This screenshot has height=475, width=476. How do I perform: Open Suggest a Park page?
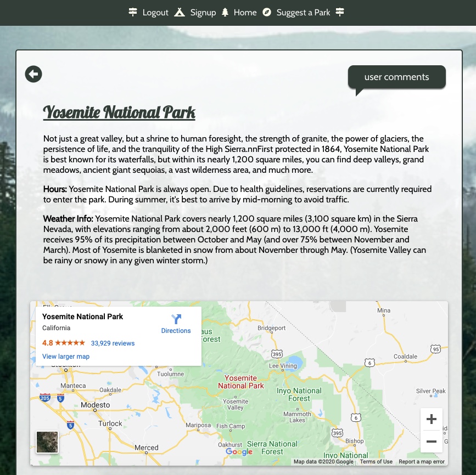point(303,13)
